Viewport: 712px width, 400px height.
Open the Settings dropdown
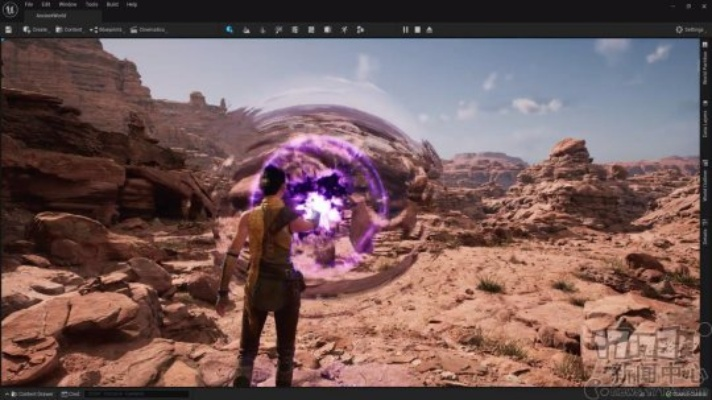[x=690, y=30]
